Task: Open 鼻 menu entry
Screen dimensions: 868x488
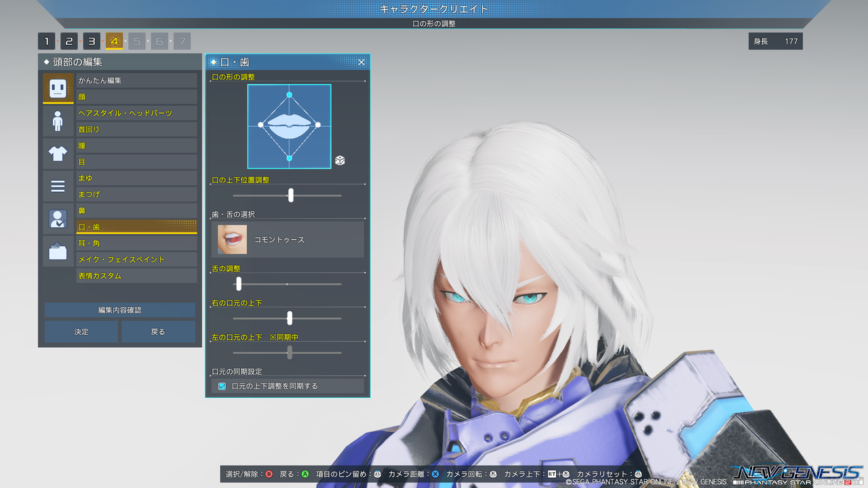Action: click(x=137, y=211)
